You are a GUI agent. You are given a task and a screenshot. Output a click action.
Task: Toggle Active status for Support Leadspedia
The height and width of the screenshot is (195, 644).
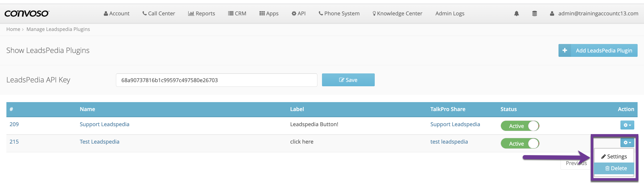tap(520, 126)
